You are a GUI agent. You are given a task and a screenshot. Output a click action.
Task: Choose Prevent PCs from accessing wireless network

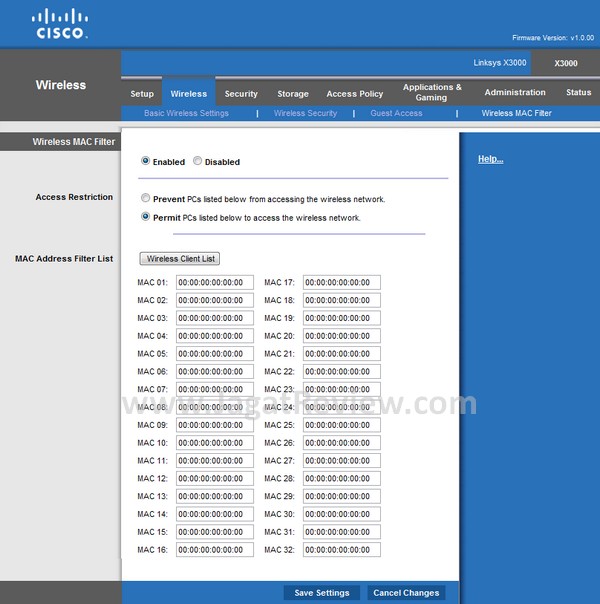tap(146, 199)
